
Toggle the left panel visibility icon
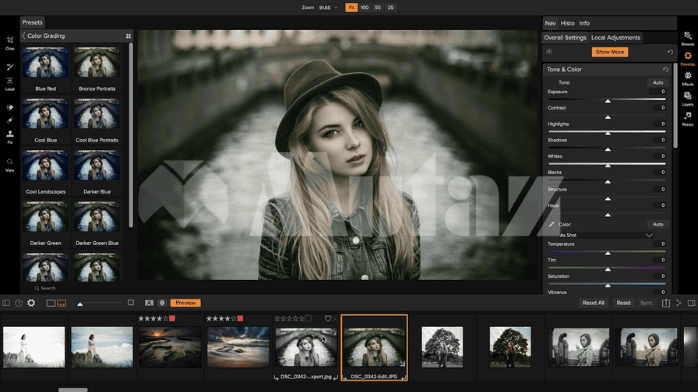point(6,303)
